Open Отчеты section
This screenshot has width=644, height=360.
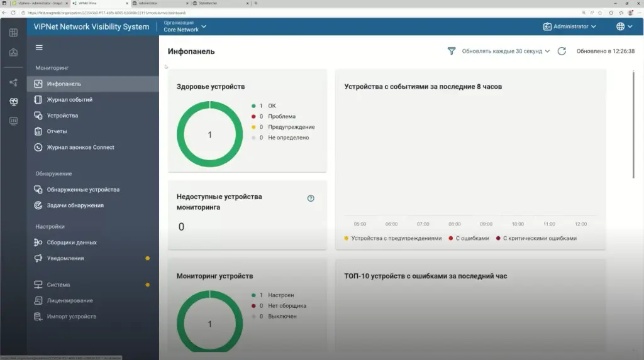click(93, 131)
